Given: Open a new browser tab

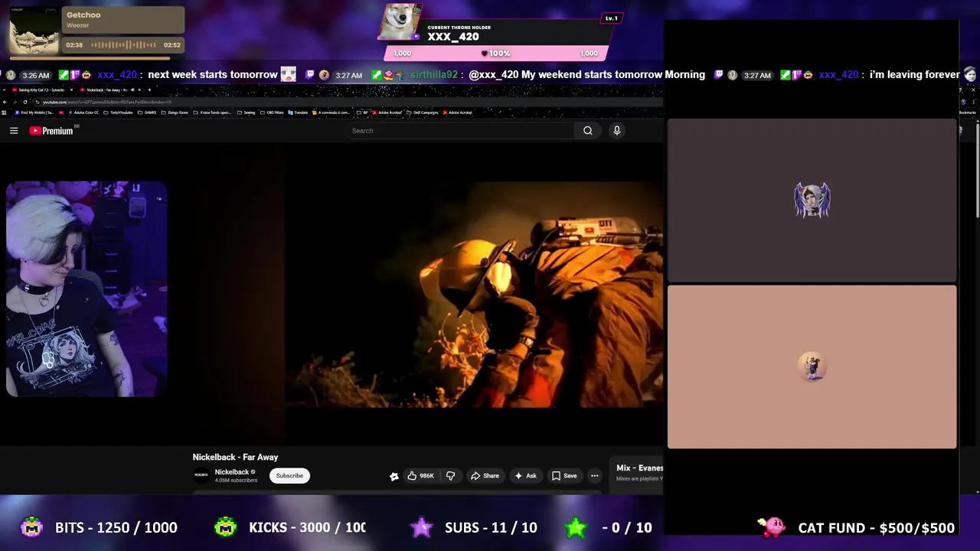Looking at the screenshot, I should pos(149,90).
